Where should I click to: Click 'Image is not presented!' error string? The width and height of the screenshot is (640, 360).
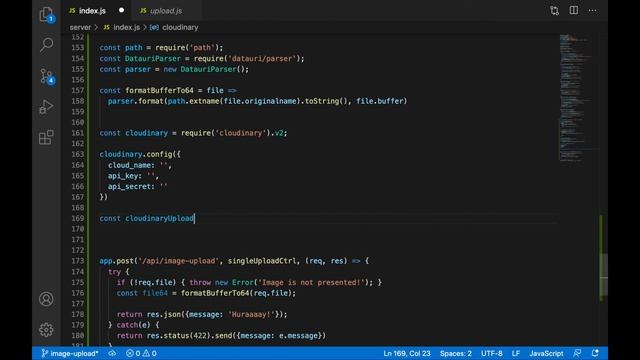click(311, 282)
